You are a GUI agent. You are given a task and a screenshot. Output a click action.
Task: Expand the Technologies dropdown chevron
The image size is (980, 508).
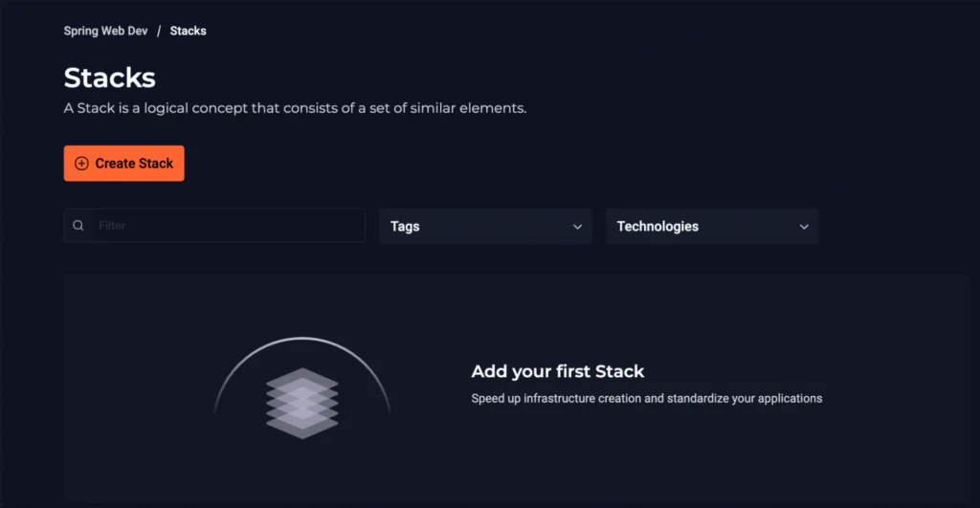click(x=804, y=227)
